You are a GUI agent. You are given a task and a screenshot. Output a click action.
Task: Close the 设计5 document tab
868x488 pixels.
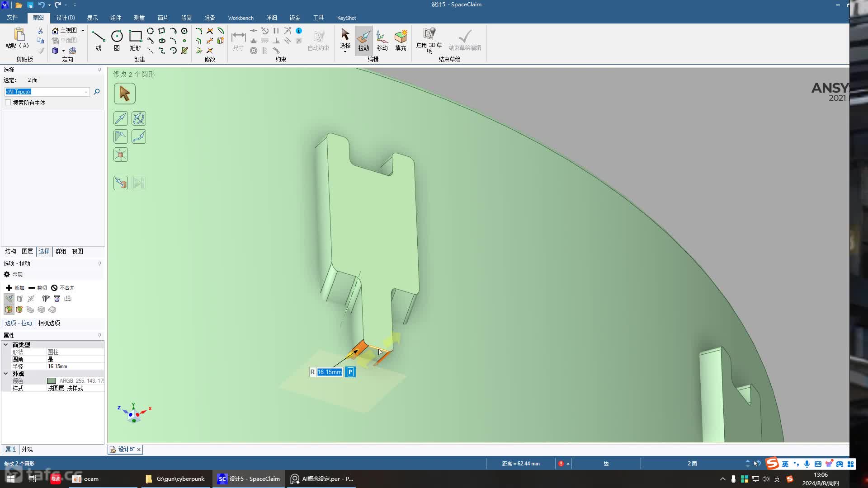(139, 449)
